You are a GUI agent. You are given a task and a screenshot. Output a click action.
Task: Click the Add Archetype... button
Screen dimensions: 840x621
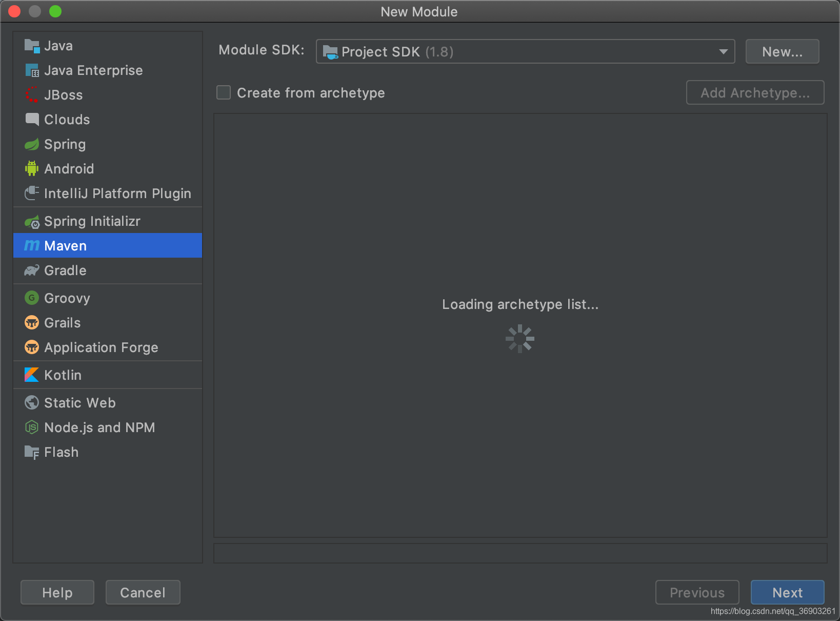click(x=755, y=92)
